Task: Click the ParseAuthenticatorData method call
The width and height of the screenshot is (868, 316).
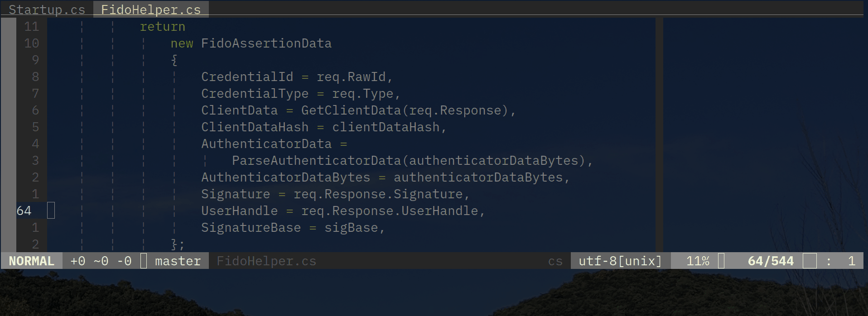Action: (316, 161)
